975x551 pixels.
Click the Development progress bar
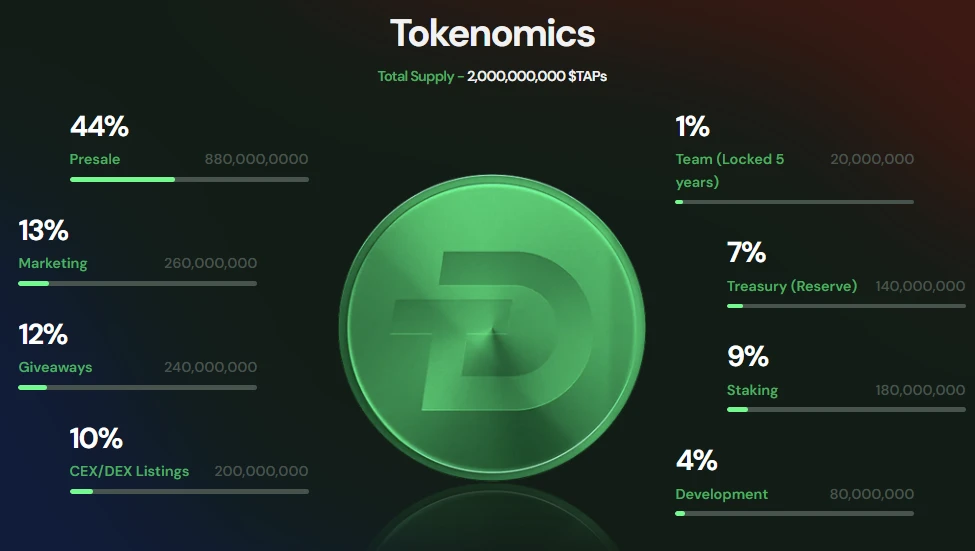click(x=794, y=513)
